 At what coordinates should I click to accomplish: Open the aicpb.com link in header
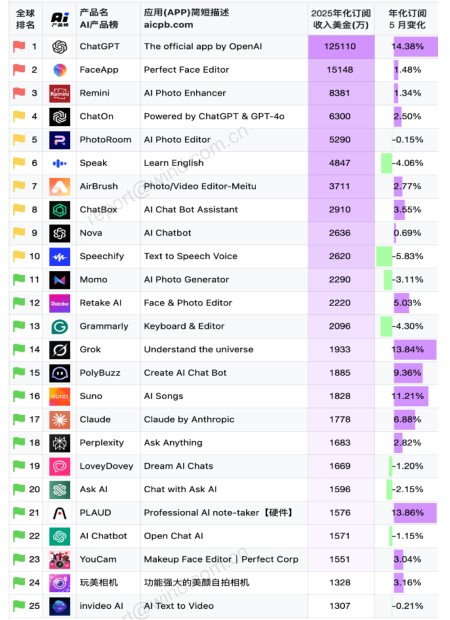click(168, 25)
